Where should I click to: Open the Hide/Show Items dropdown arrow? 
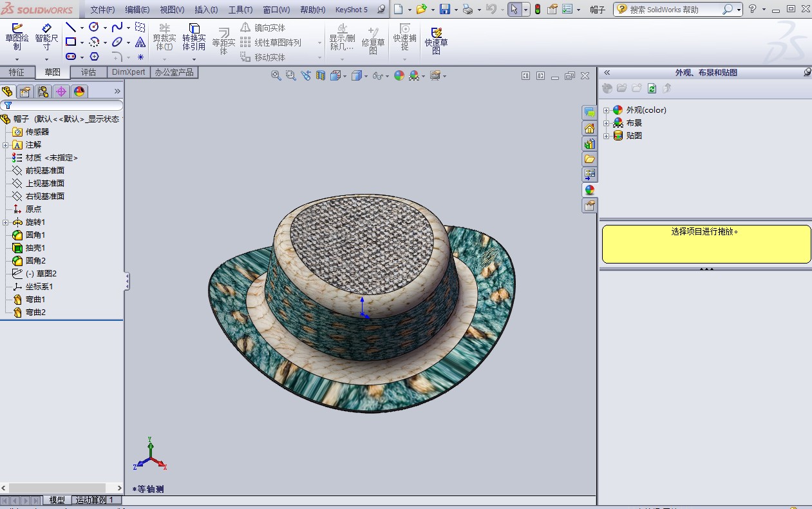386,76
